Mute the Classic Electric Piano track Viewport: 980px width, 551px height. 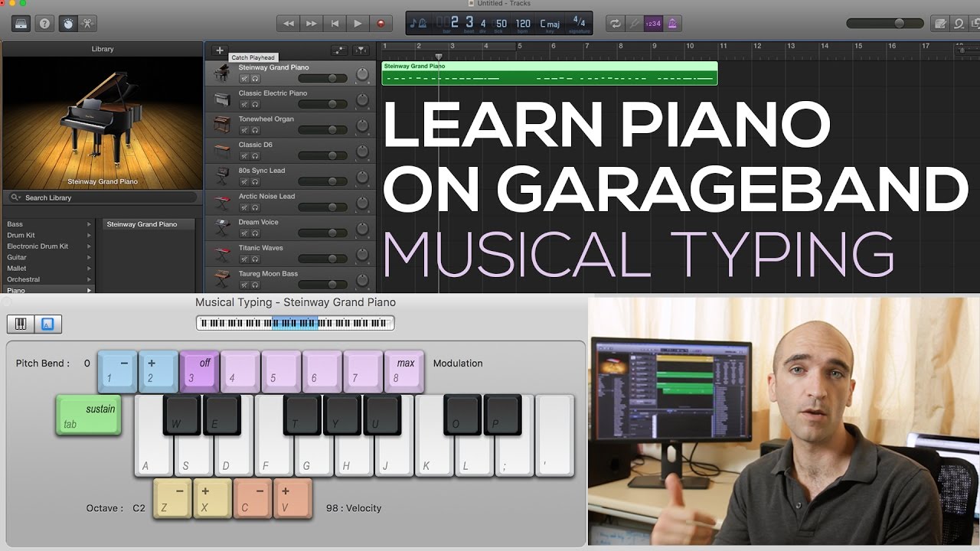[244, 104]
